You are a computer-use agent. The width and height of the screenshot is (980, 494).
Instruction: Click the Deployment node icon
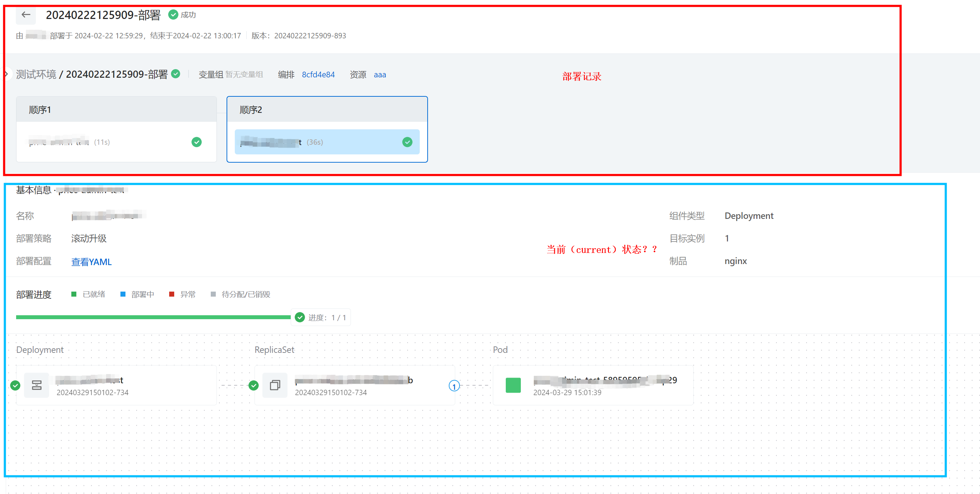click(x=37, y=385)
